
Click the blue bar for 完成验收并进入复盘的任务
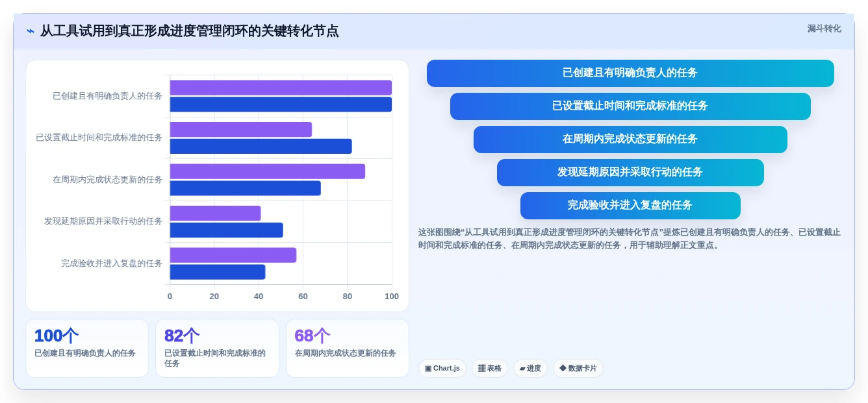point(218,272)
